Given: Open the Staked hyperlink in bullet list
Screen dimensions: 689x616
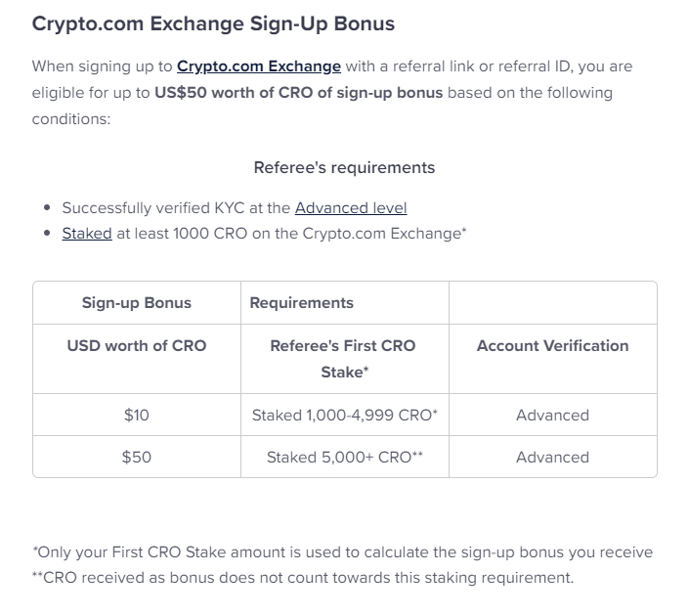Looking at the screenshot, I should point(87,234).
